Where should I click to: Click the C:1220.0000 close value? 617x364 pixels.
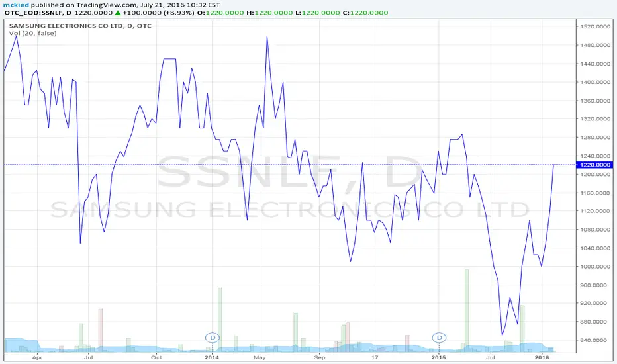pos(365,13)
